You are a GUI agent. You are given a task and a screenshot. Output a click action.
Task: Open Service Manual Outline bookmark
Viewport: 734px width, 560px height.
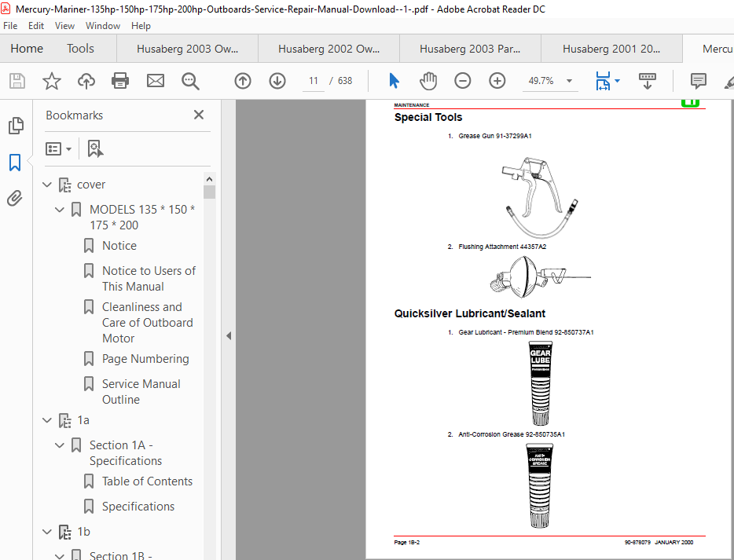click(x=141, y=392)
